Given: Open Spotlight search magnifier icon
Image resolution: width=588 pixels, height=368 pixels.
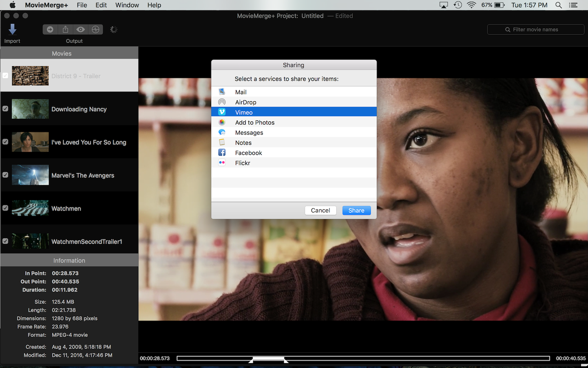Looking at the screenshot, I should point(559,5).
